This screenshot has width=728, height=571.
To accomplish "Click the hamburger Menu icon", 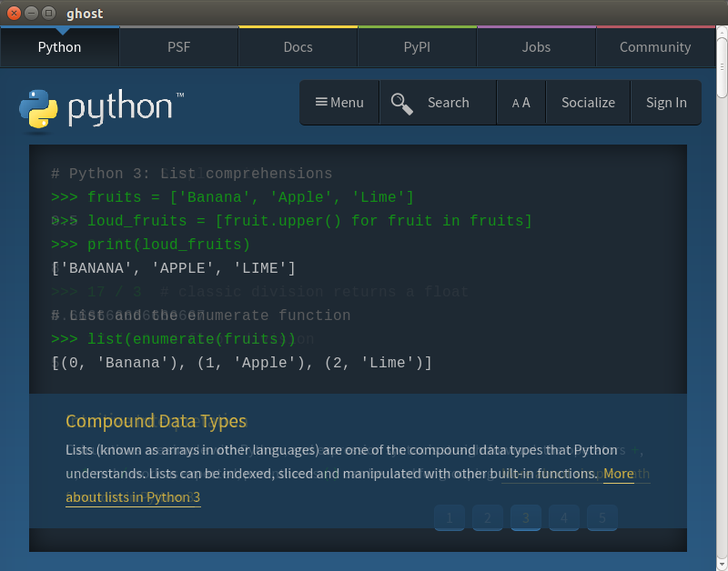I will [321, 102].
